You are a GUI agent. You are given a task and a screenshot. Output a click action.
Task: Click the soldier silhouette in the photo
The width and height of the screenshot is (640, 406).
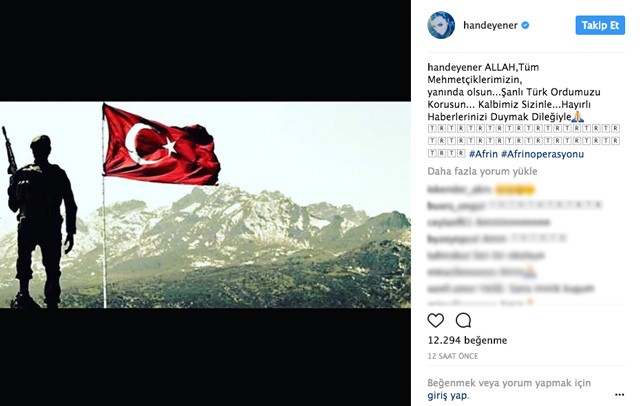(x=41, y=220)
